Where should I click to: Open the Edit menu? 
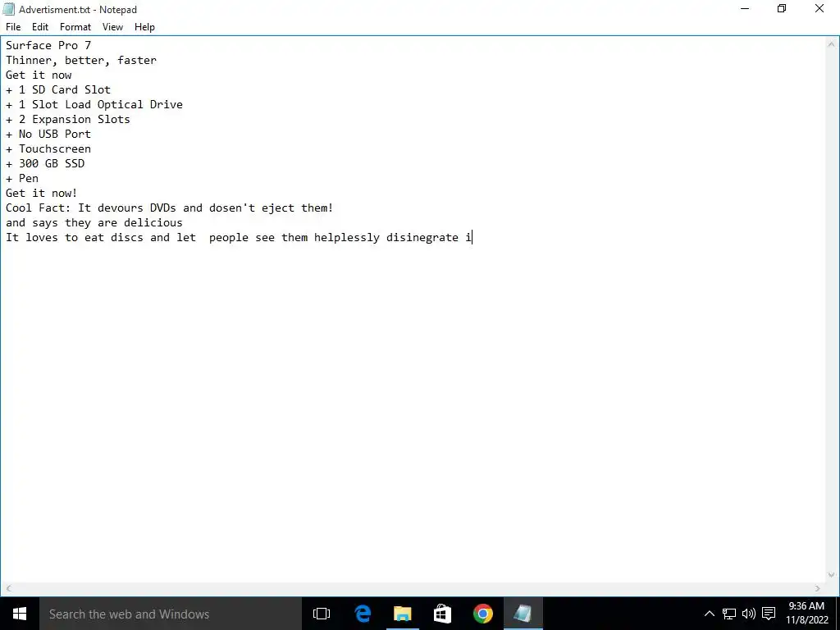39,27
